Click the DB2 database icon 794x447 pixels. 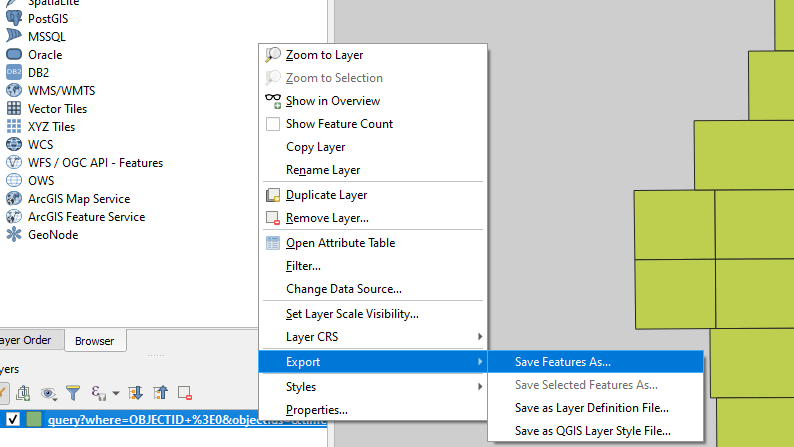pyautogui.click(x=14, y=72)
